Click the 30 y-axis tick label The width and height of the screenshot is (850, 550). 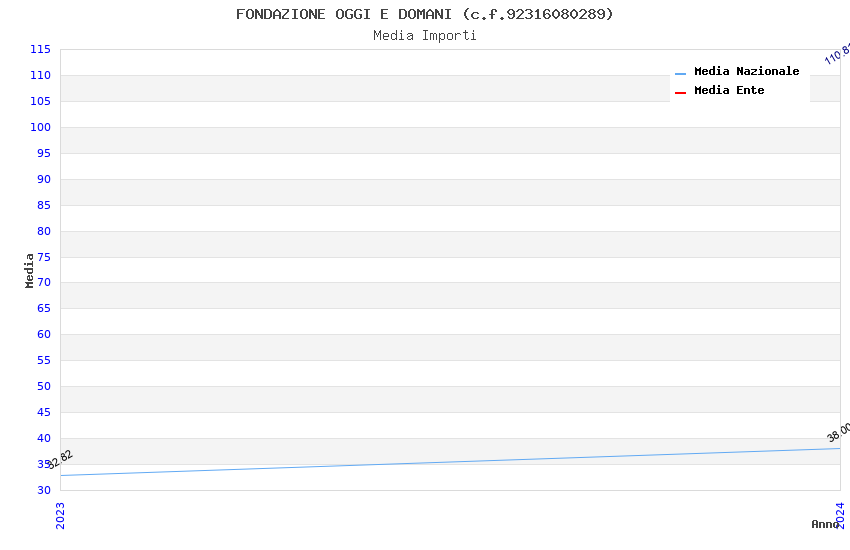[x=44, y=490]
